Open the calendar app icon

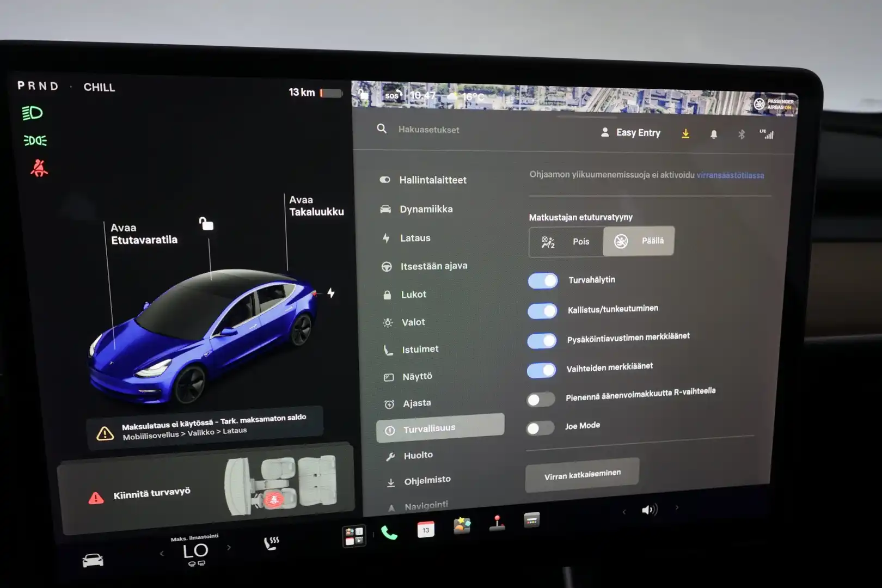pyautogui.click(x=426, y=529)
